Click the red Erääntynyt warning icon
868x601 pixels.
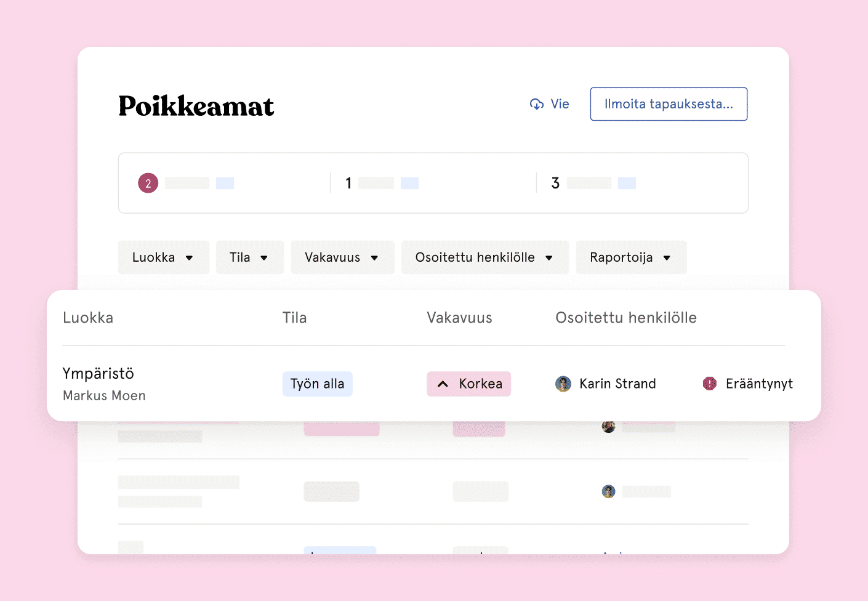pos(710,384)
